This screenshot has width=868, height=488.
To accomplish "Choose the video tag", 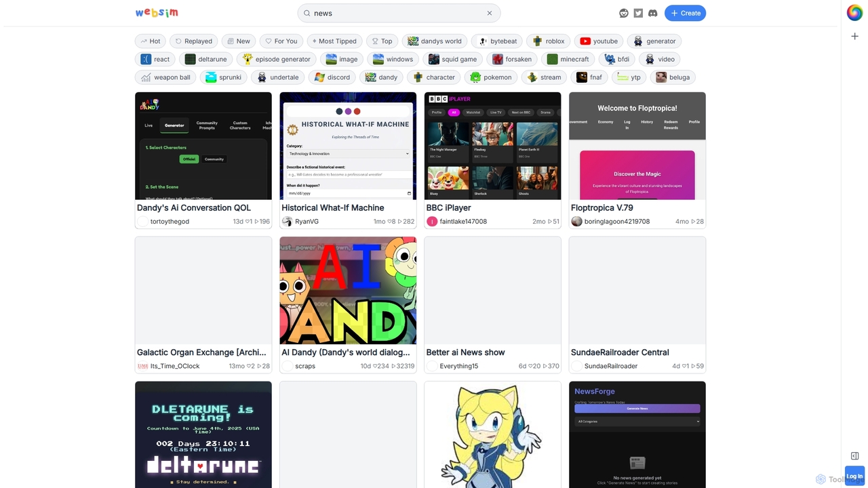I will 660,59.
